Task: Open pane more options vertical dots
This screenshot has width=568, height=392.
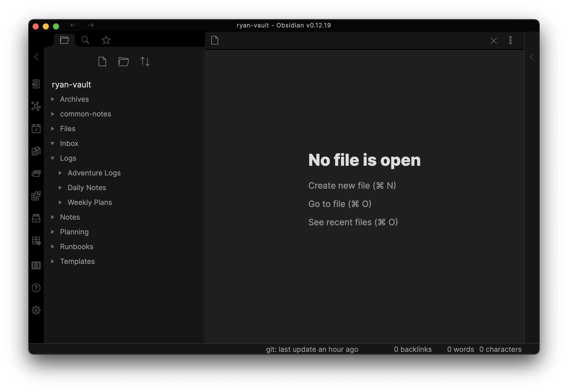Action: [510, 40]
